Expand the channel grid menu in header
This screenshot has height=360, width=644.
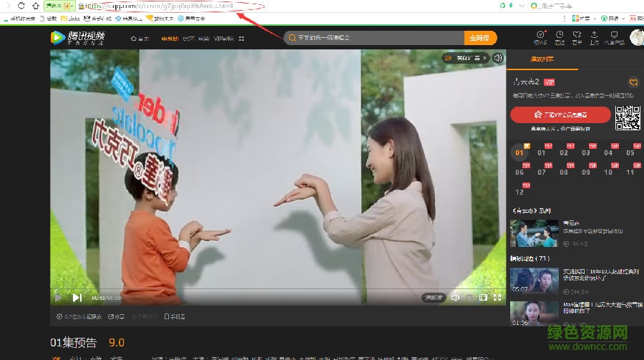[x=242, y=38]
